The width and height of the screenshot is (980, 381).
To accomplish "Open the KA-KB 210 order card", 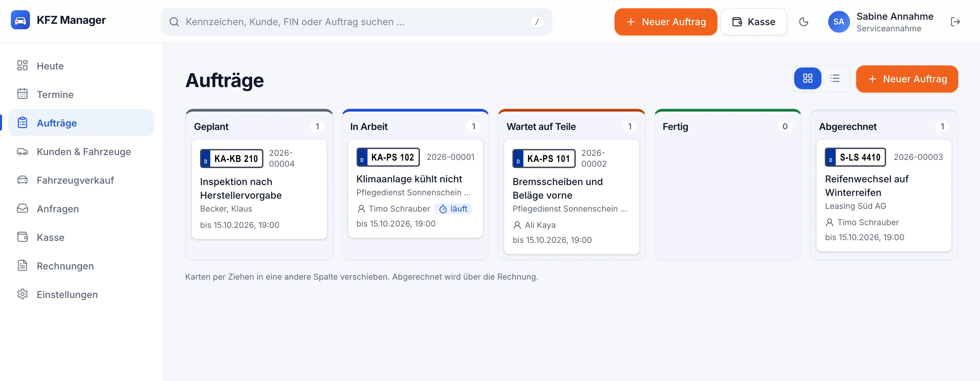I will pos(259,189).
